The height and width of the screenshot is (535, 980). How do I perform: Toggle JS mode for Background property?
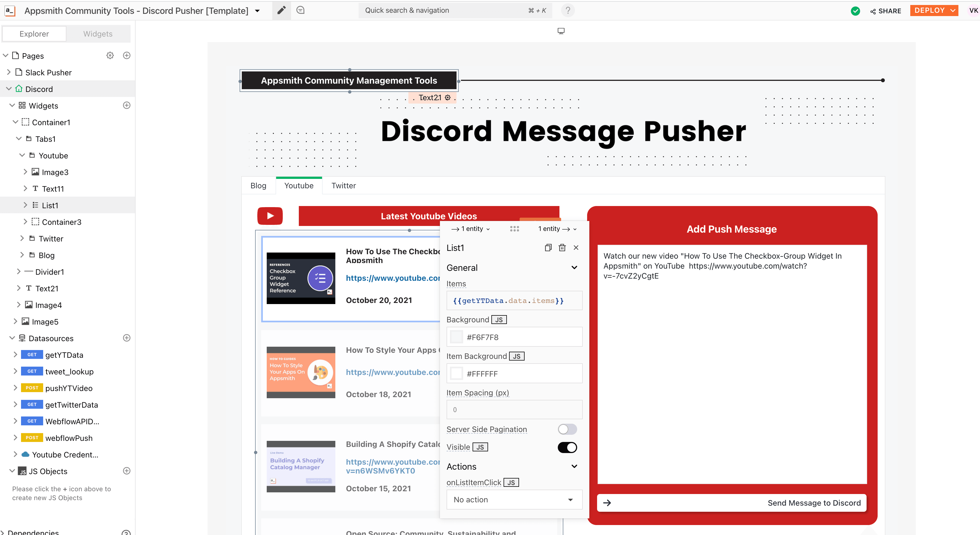(499, 320)
